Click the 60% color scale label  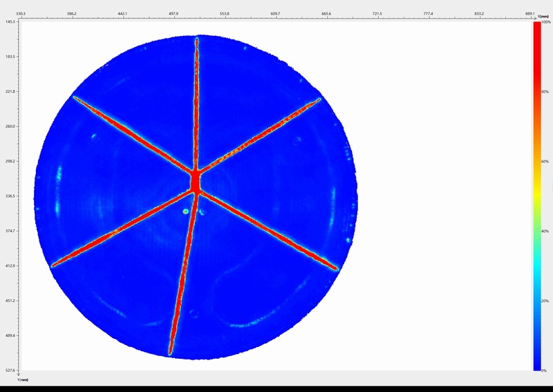click(x=545, y=161)
